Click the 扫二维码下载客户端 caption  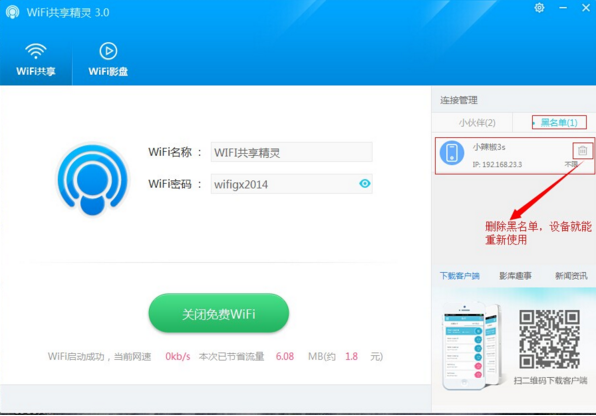(x=550, y=380)
